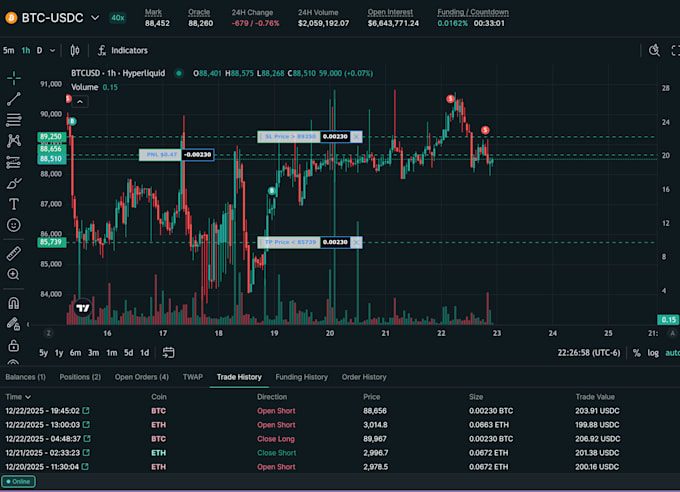Screen dimensions: 680x492
Task: Expand the timeframe interval dropdown
Action: [x=52, y=51]
